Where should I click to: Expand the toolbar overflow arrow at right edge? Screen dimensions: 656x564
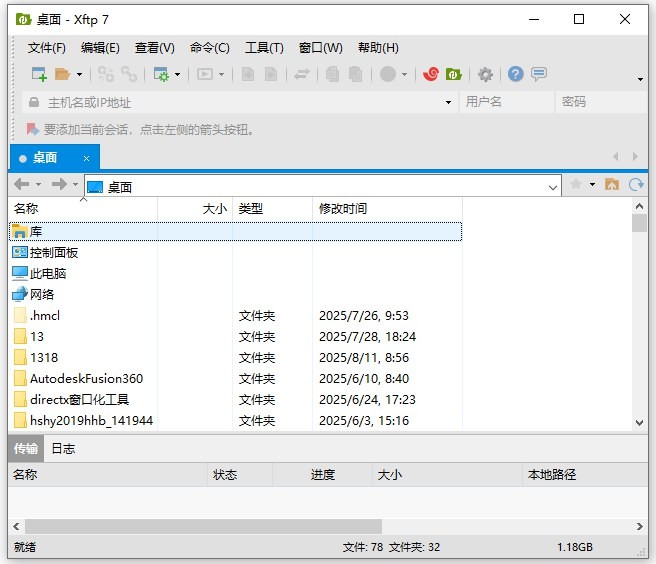coord(640,79)
